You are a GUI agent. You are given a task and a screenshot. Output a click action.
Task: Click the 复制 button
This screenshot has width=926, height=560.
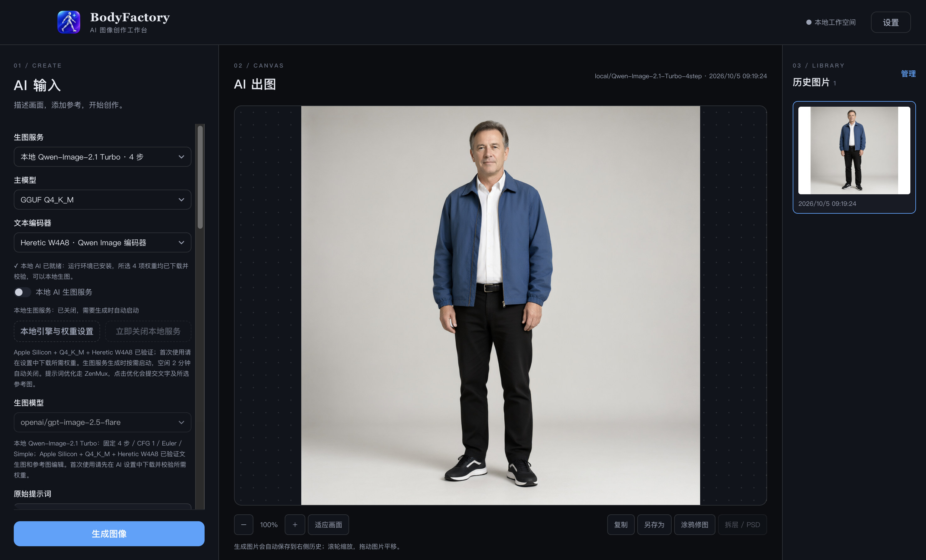coord(621,525)
